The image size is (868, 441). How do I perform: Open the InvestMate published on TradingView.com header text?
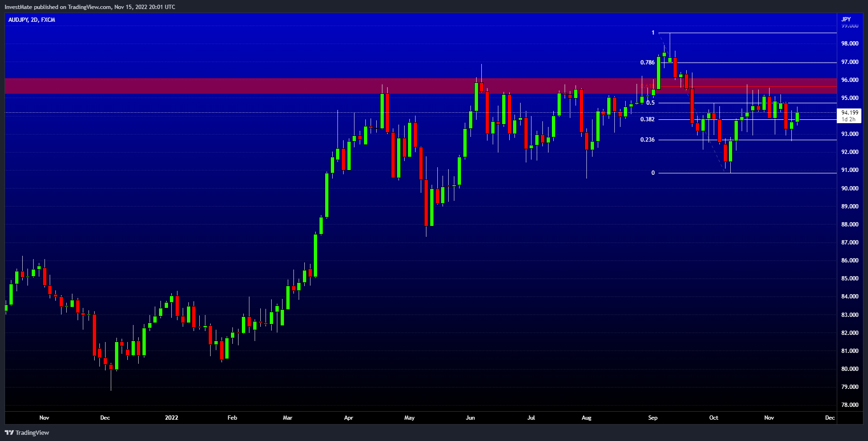point(90,7)
